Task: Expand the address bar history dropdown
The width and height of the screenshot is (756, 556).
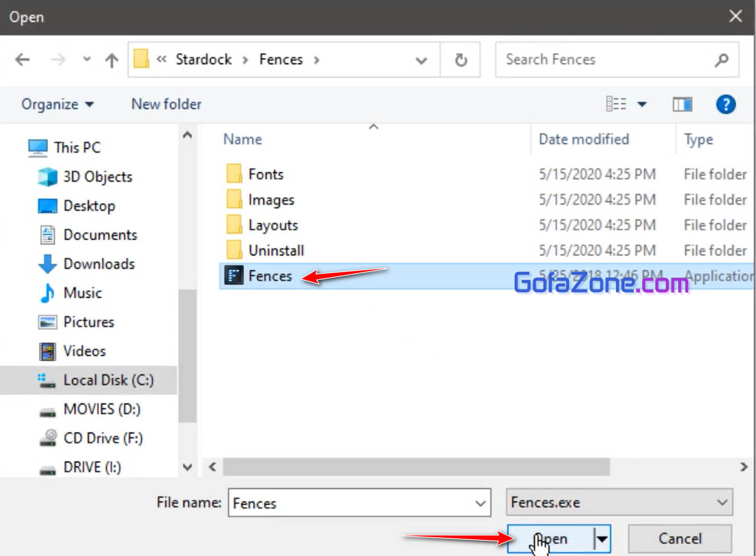Action: click(x=421, y=61)
